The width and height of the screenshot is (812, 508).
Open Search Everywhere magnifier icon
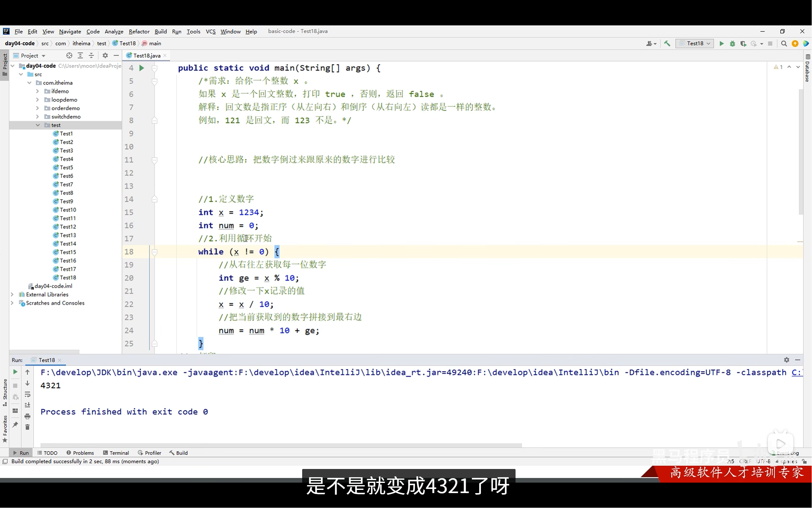point(784,44)
